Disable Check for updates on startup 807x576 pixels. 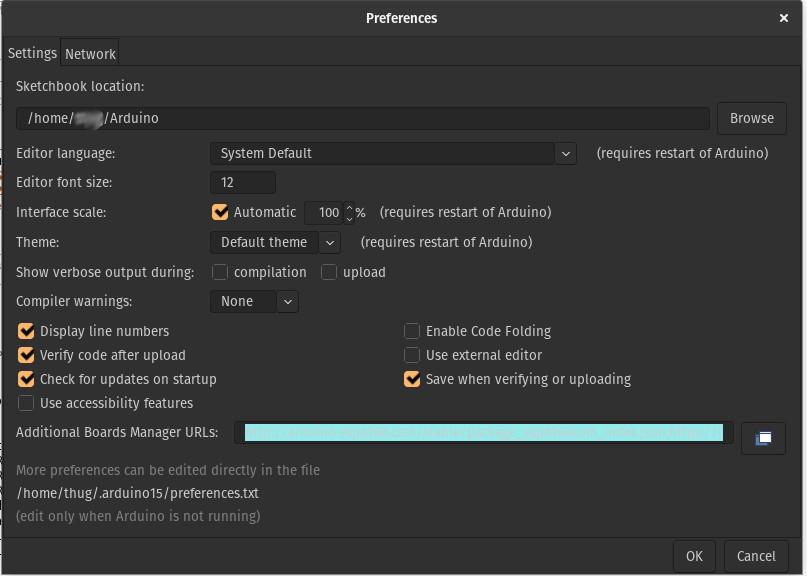coord(26,379)
